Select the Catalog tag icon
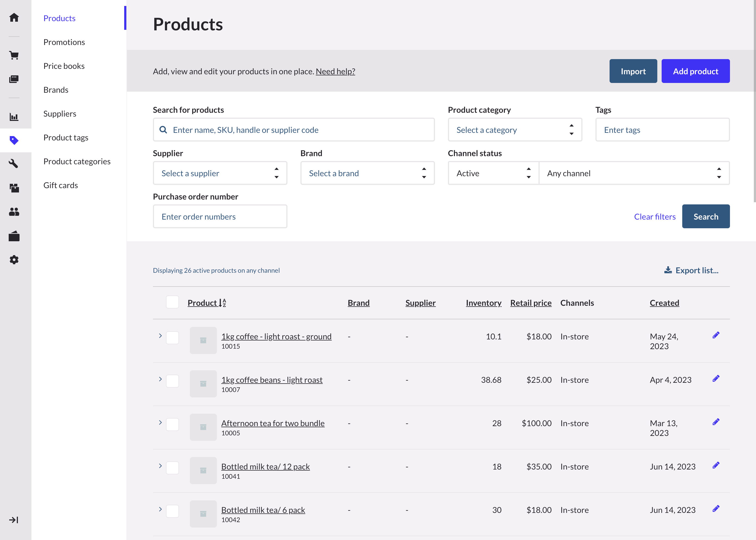Viewport: 756px width, 540px height. (x=14, y=141)
